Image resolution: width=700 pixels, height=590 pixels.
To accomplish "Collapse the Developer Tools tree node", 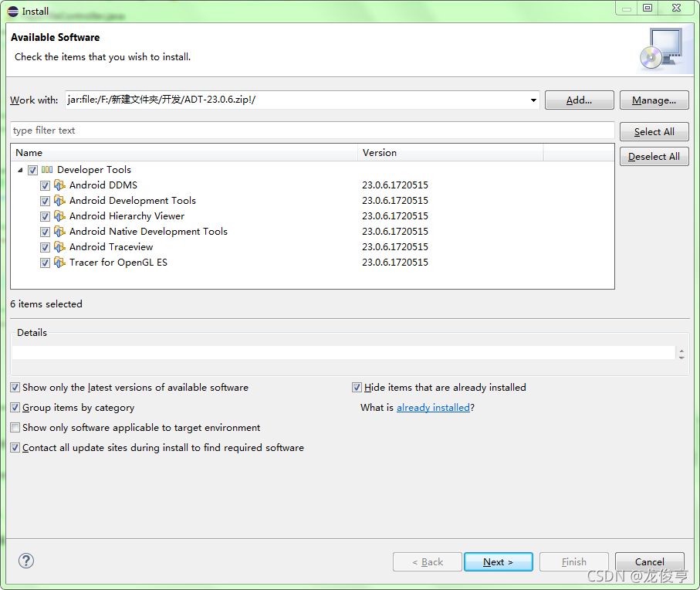I will pos(20,170).
